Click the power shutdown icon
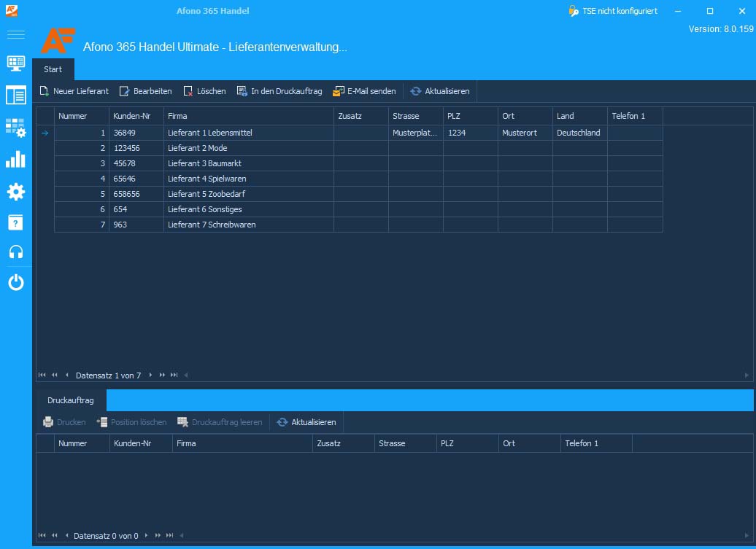756x549 pixels. (15, 282)
